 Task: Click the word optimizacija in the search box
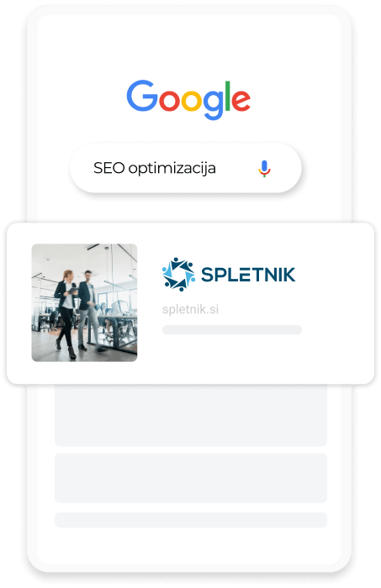[172, 168]
